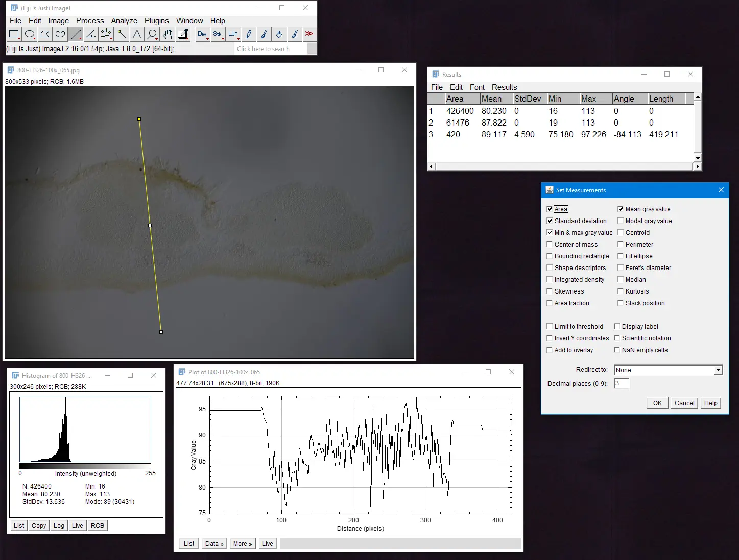Image resolution: width=739 pixels, height=560 pixels.
Task: Open the Redirect to dropdown
Action: click(668, 370)
